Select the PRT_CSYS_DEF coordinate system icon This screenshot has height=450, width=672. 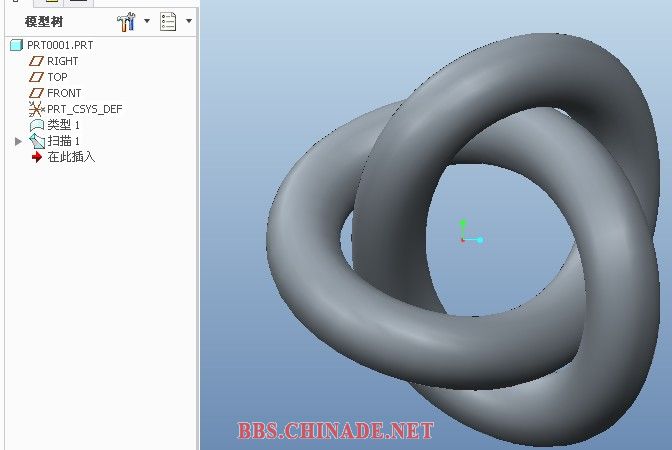pyautogui.click(x=37, y=109)
